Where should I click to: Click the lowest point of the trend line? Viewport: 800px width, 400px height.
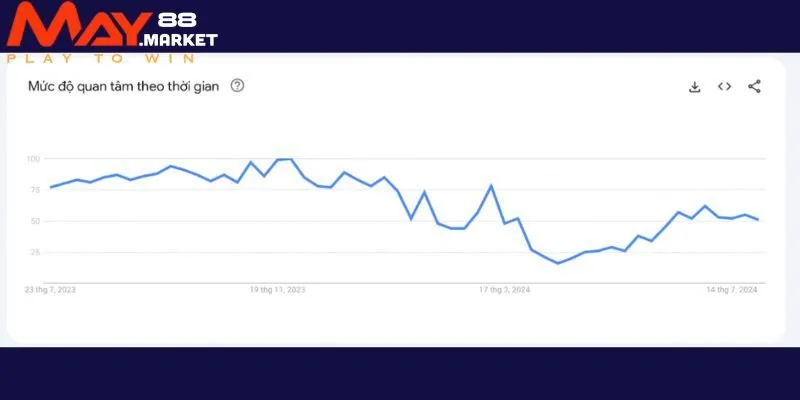[558, 263]
